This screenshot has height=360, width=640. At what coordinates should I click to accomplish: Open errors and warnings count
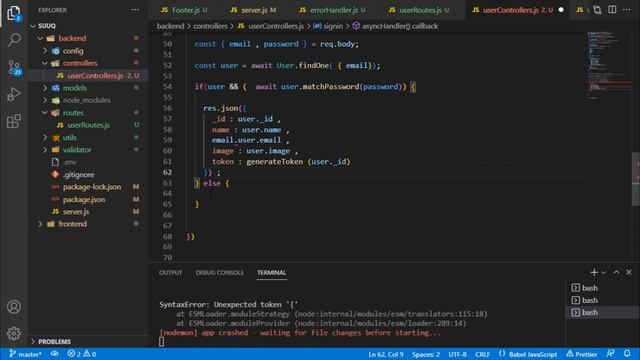click(82, 354)
